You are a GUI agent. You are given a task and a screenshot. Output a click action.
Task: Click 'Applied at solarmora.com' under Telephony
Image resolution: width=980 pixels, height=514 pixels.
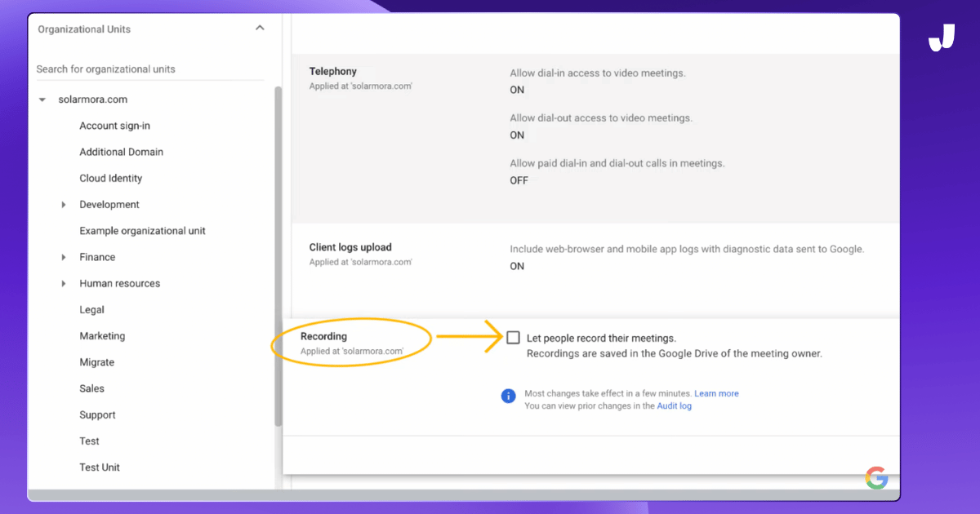(x=361, y=86)
